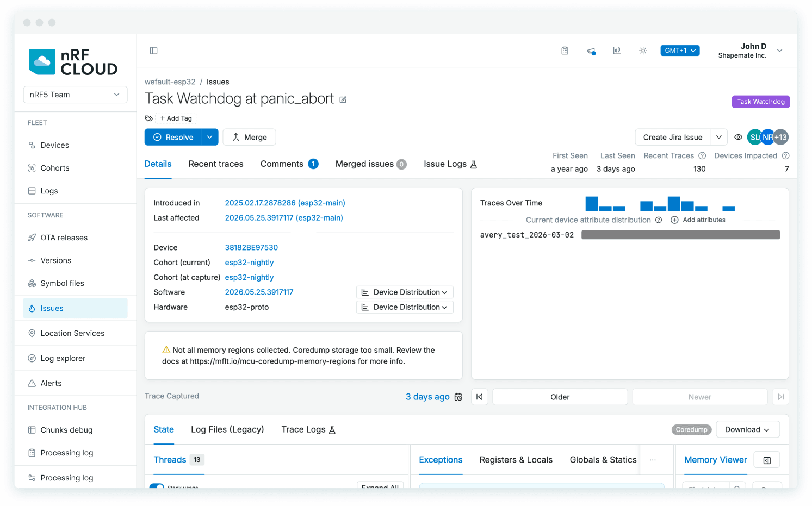This screenshot has height=506, width=812.
Task: Open the Issue Logs tab
Action: coord(450,164)
